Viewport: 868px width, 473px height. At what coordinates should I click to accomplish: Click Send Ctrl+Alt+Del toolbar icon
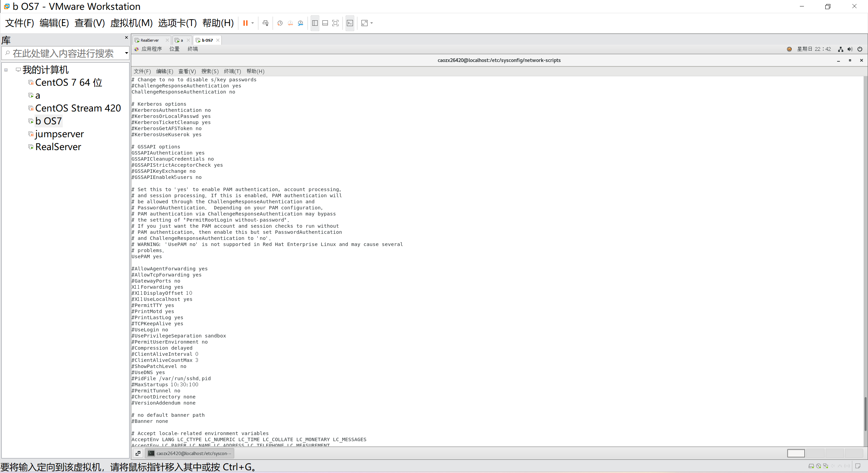coord(265,23)
